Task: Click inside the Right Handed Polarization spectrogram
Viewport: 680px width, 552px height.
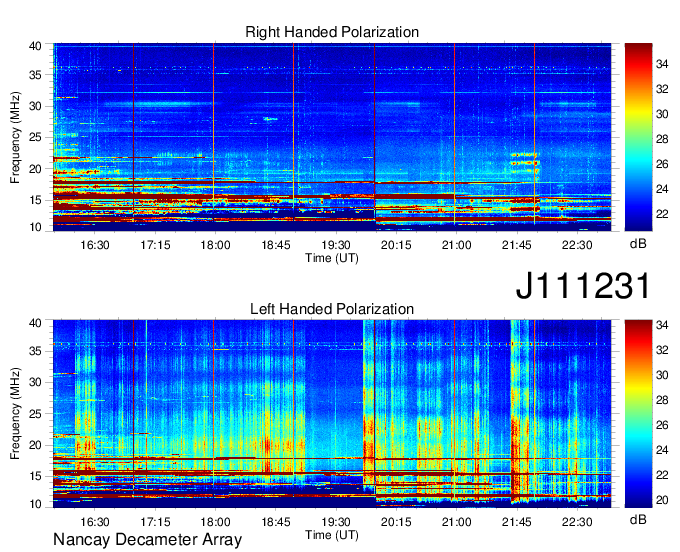Action: click(x=332, y=137)
